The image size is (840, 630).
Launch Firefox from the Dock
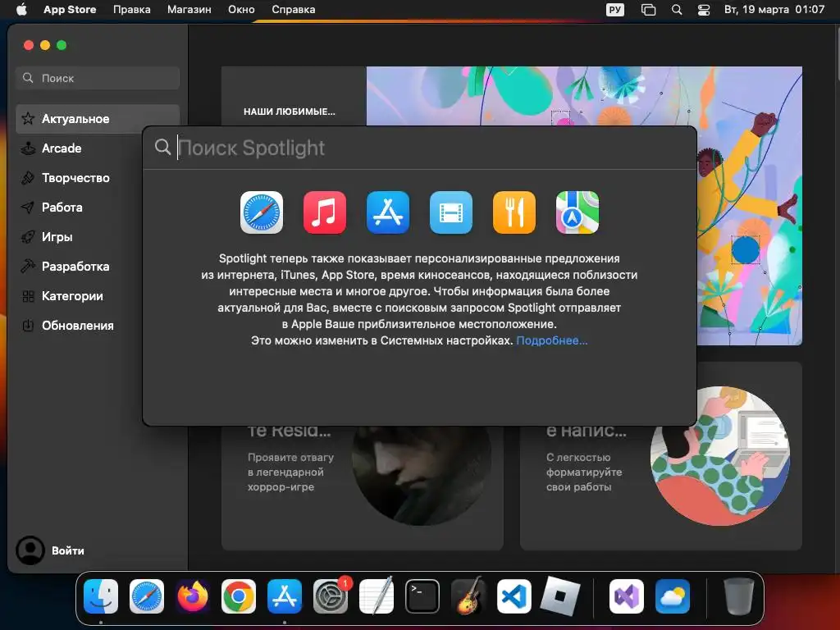[192, 596]
